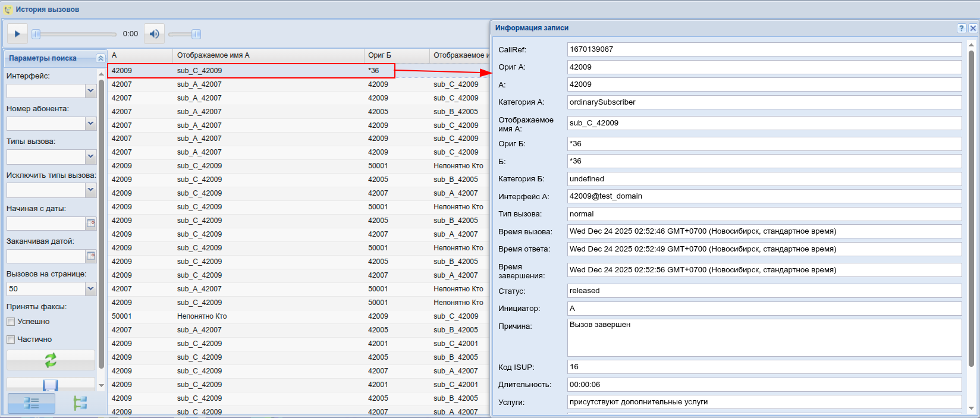Switch to the list view icon
The image size is (980, 418).
click(x=32, y=403)
